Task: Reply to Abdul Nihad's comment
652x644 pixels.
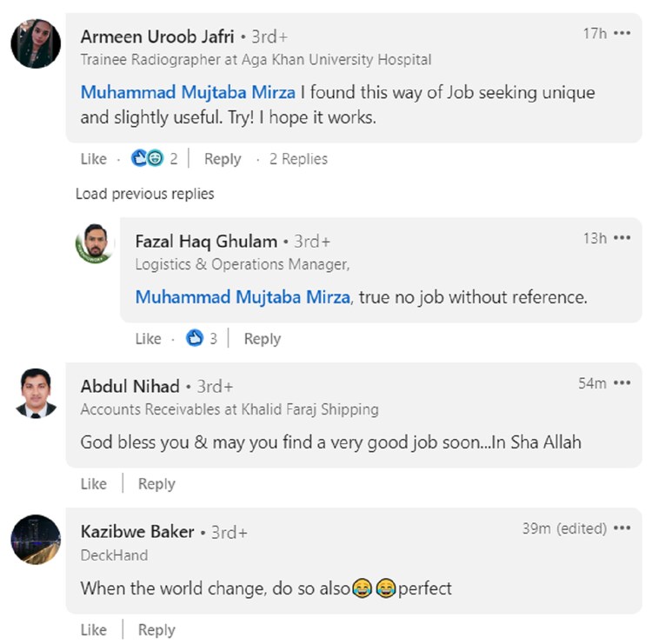Action: coord(156,484)
